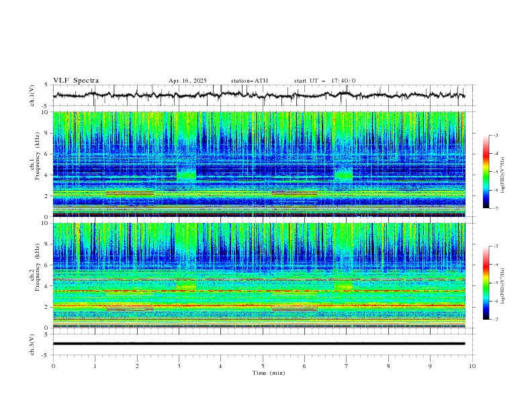532x411 pixels.
Task: Click the "-7" tick on ch.2 color bar
Action: click(x=495, y=320)
